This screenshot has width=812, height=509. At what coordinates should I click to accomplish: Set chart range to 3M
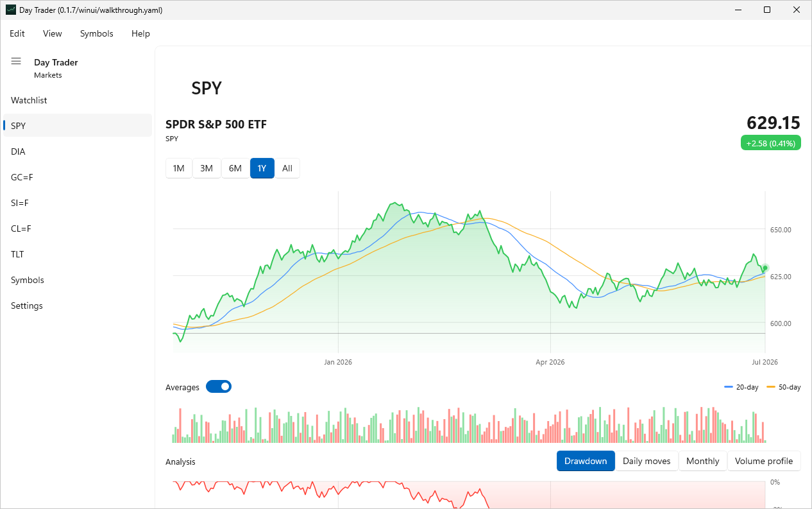click(x=207, y=168)
